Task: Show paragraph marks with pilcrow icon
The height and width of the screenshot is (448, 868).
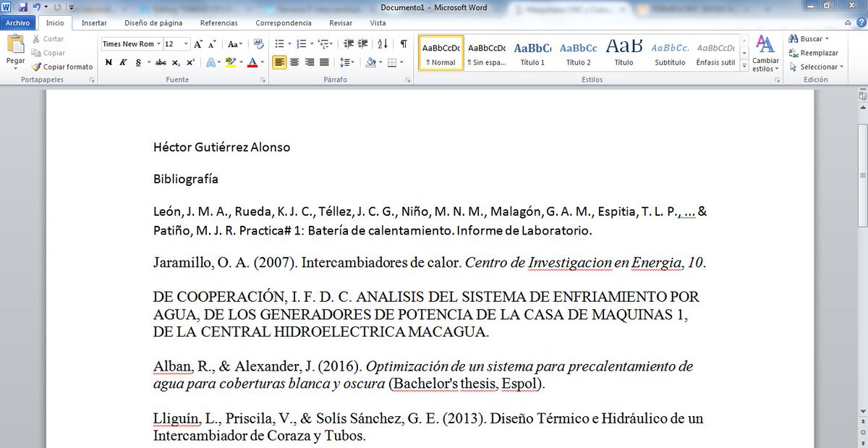Action: 404,44
